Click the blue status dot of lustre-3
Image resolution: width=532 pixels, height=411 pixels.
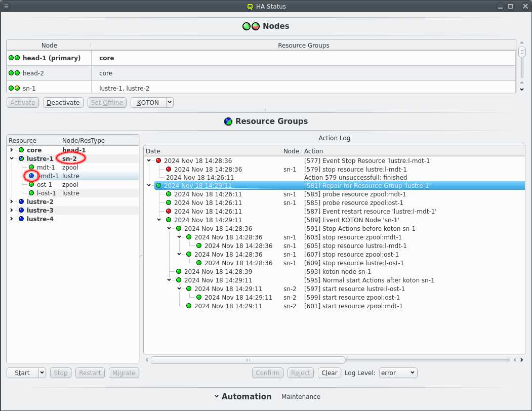21,210
